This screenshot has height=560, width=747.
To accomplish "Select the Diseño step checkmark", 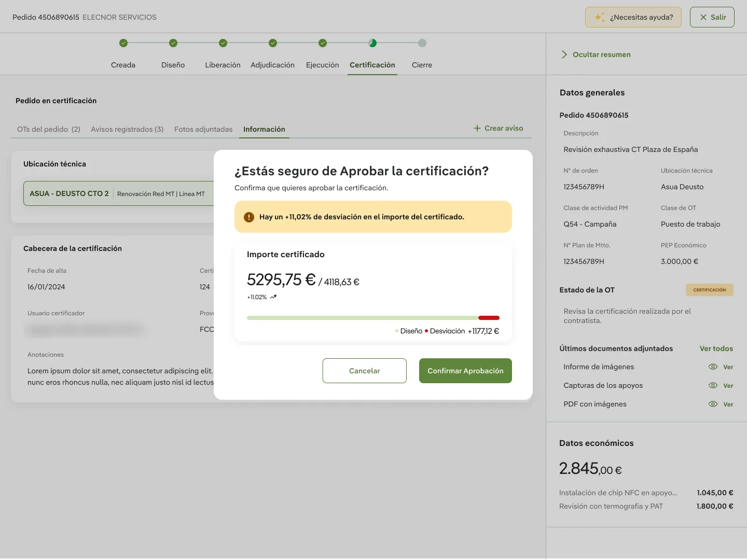I will click(x=173, y=43).
